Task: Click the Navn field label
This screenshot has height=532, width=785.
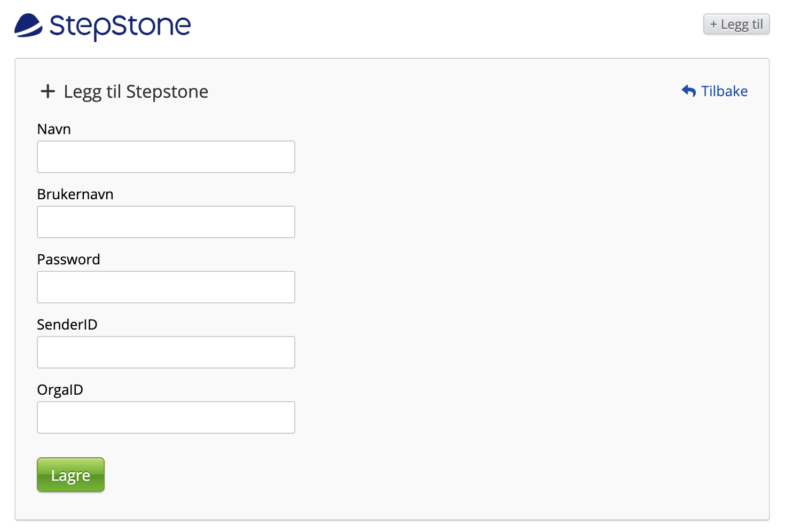Action: point(54,129)
